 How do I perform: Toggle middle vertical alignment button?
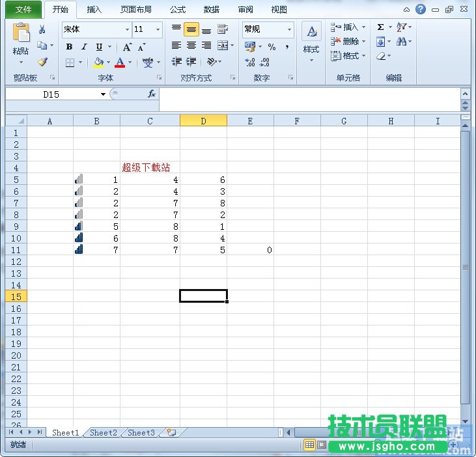point(191,30)
